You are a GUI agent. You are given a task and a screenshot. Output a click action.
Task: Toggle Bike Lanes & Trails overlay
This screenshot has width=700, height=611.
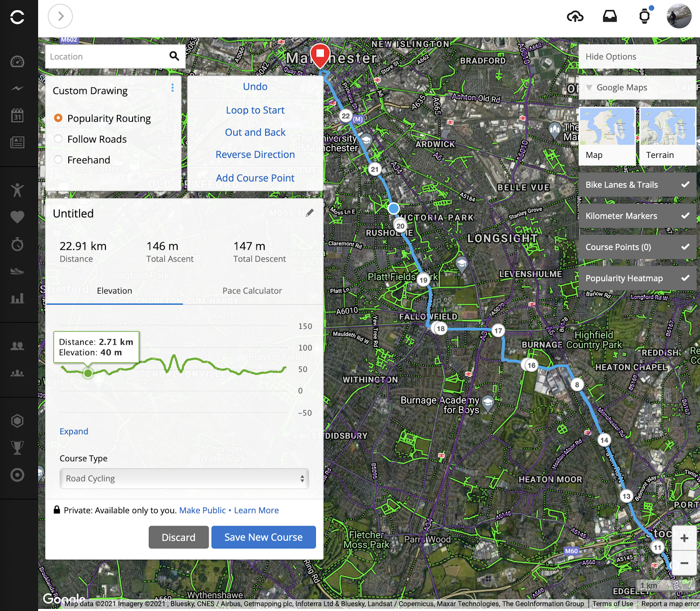pyautogui.click(x=637, y=185)
